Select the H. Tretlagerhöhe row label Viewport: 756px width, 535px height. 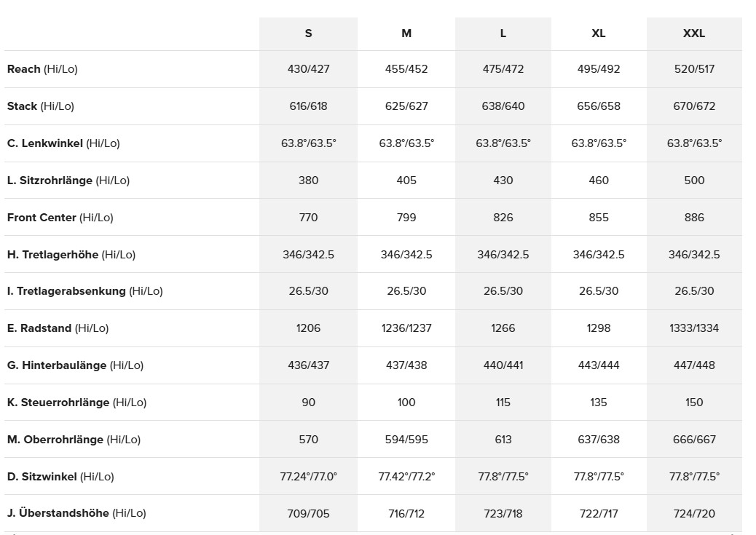pyautogui.click(x=71, y=255)
